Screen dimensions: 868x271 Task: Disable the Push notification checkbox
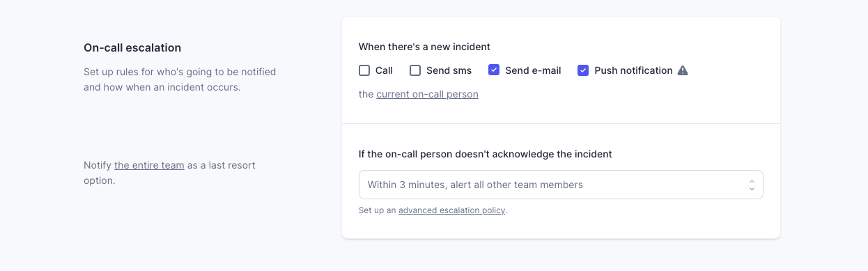pyautogui.click(x=583, y=70)
